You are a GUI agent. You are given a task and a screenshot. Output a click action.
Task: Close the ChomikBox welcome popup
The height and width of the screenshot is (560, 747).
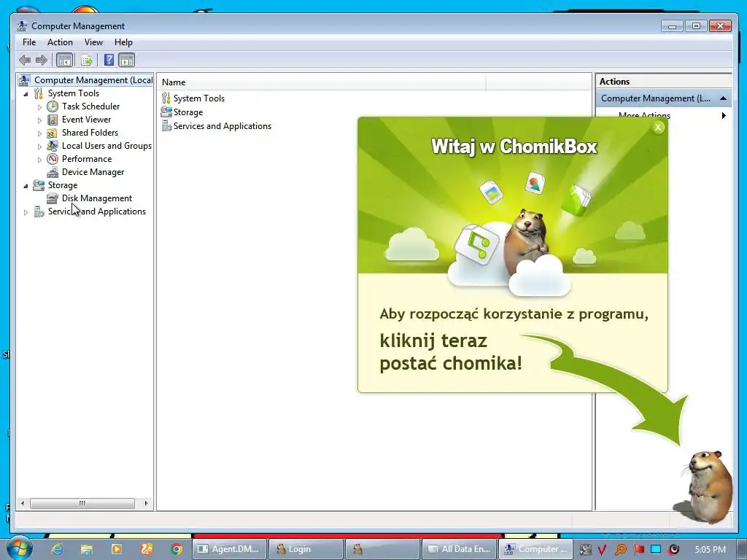[658, 127]
